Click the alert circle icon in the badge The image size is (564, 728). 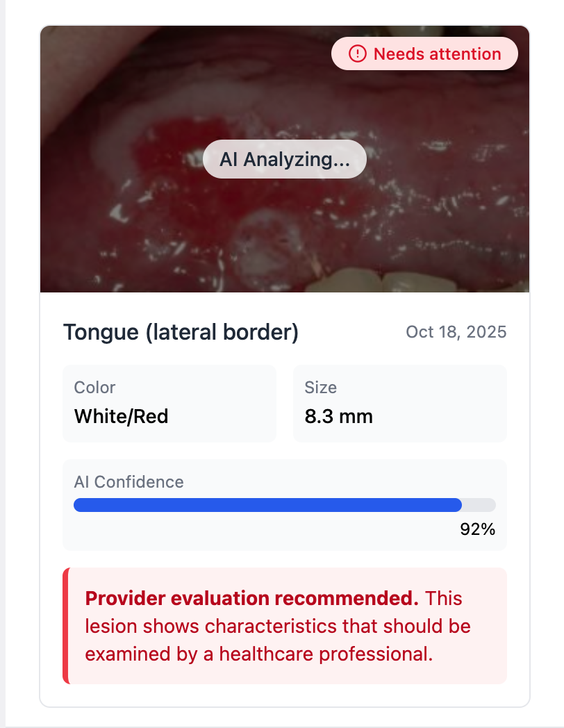(357, 53)
